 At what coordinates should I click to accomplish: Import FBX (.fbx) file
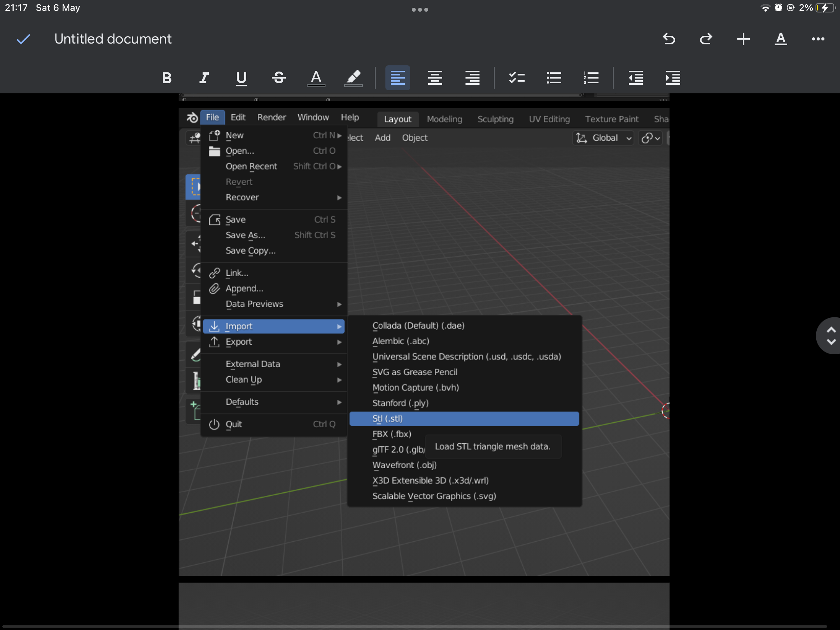click(392, 434)
